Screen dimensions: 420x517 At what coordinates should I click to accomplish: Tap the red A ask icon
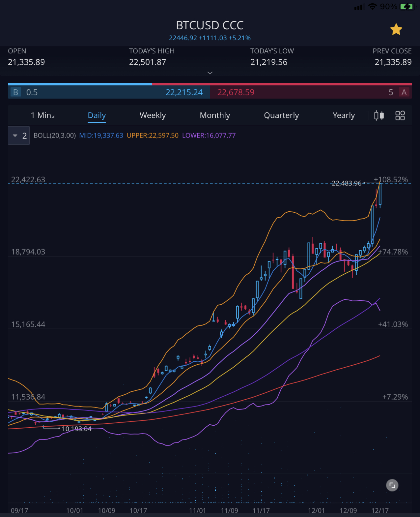point(404,92)
